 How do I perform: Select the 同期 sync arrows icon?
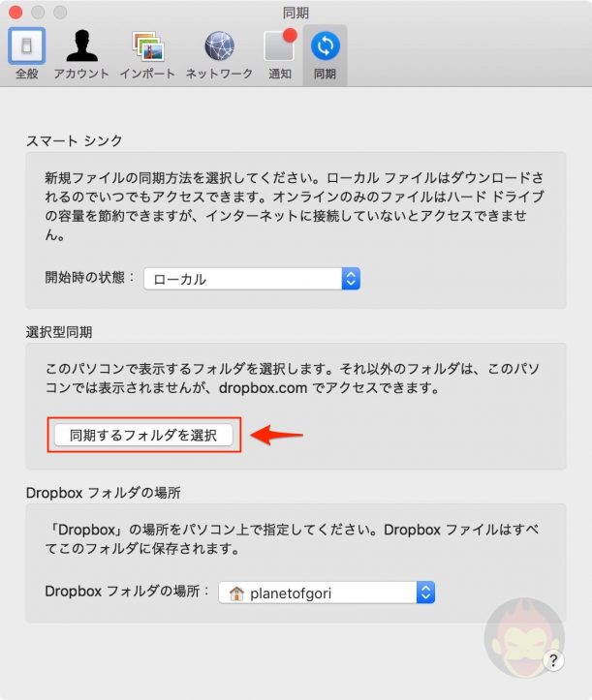tap(326, 46)
